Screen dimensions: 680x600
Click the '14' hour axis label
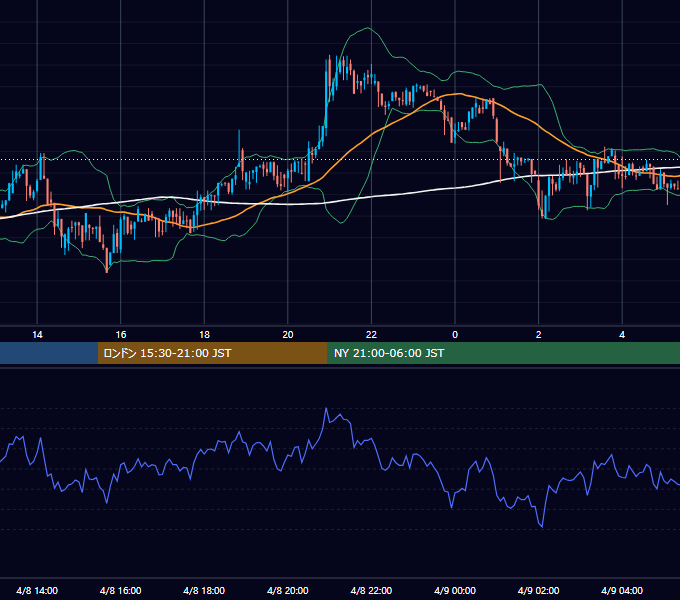37,334
